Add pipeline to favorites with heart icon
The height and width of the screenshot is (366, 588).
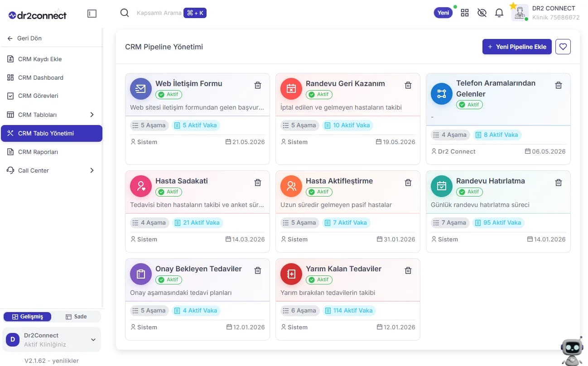point(563,47)
